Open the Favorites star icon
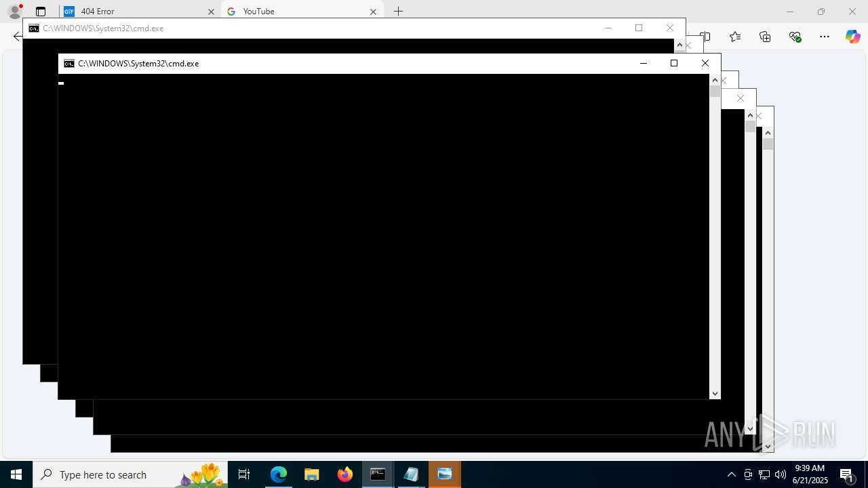Screen dimensions: 868x488 pyautogui.click(x=735, y=37)
